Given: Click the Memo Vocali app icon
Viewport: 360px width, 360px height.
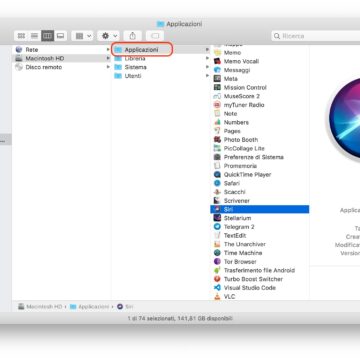Looking at the screenshot, I should pyautogui.click(x=217, y=61).
